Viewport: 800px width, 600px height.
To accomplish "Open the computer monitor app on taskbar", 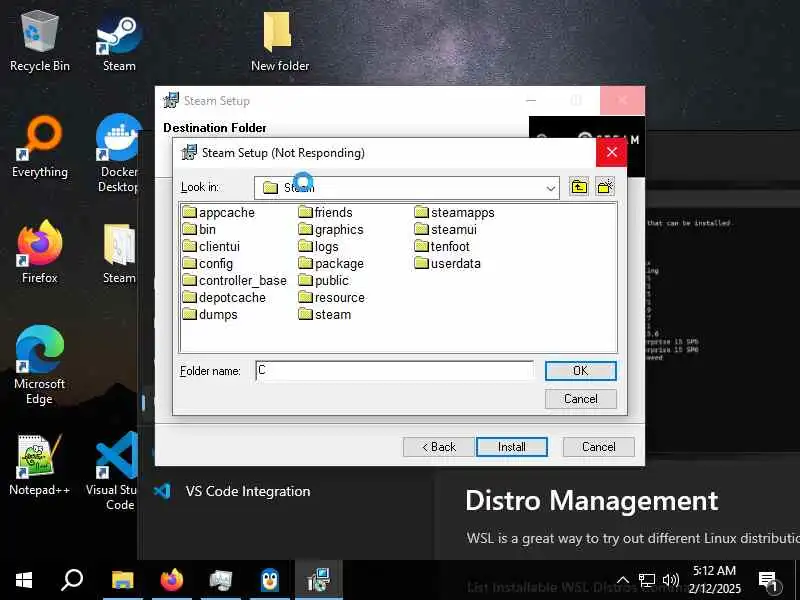I will point(220,580).
